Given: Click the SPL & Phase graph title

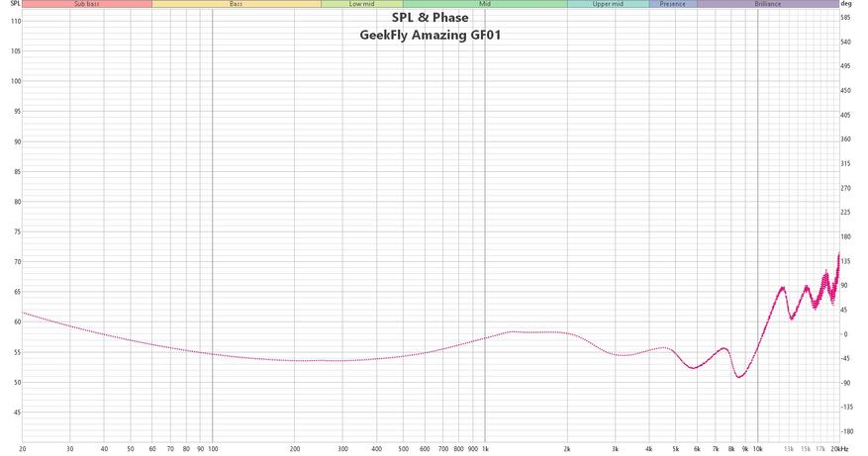Looking at the screenshot, I should click(x=431, y=17).
